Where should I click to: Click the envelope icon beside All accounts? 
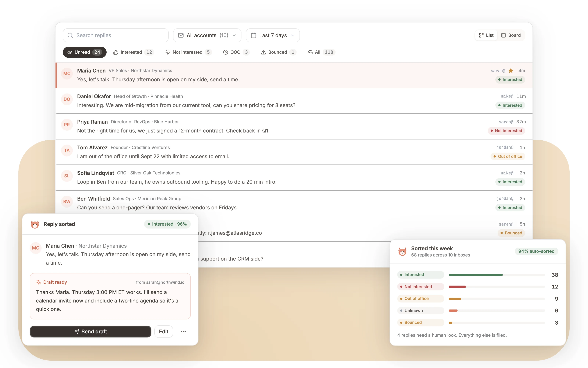click(x=180, y=35)
